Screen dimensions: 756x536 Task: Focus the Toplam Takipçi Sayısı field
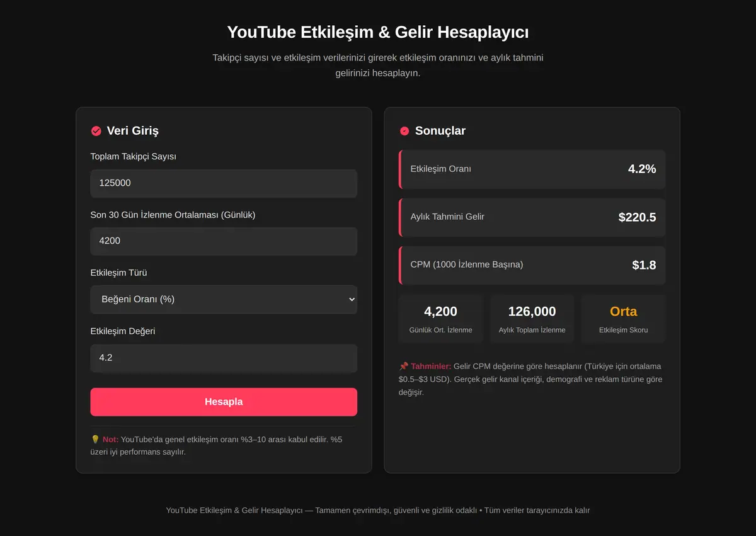[224, 183]
